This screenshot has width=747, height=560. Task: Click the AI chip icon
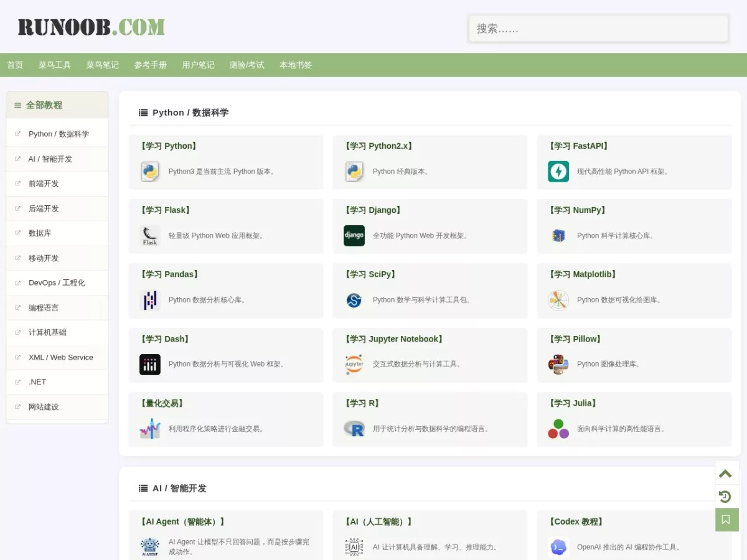[x=354, y=547]
